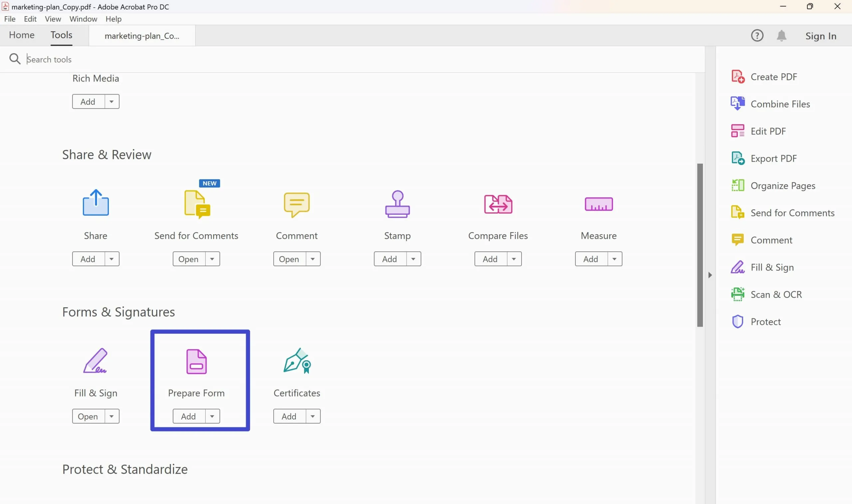Expand the Comment tool Open dropdown
Screen dimensions: 852x504
pos(313,258)
